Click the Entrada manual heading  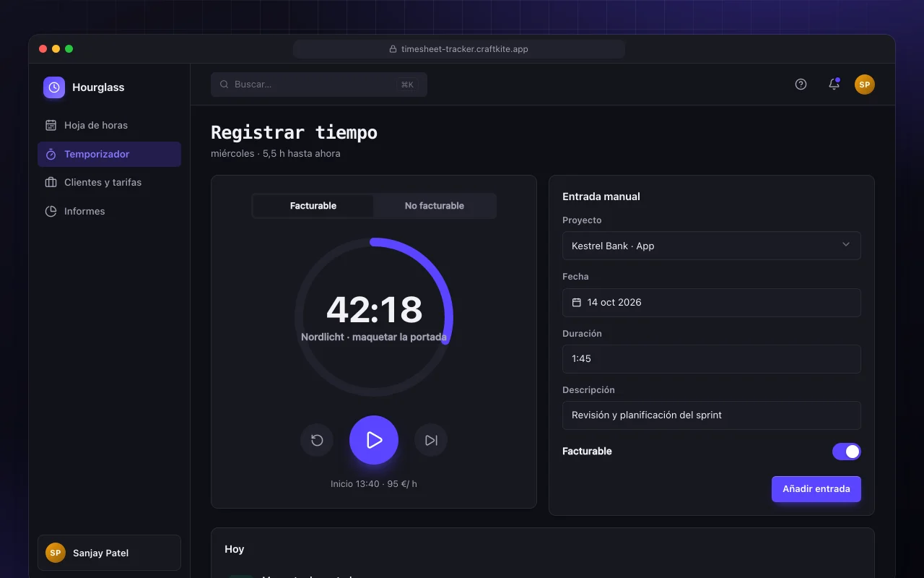(x=601, y=197)
